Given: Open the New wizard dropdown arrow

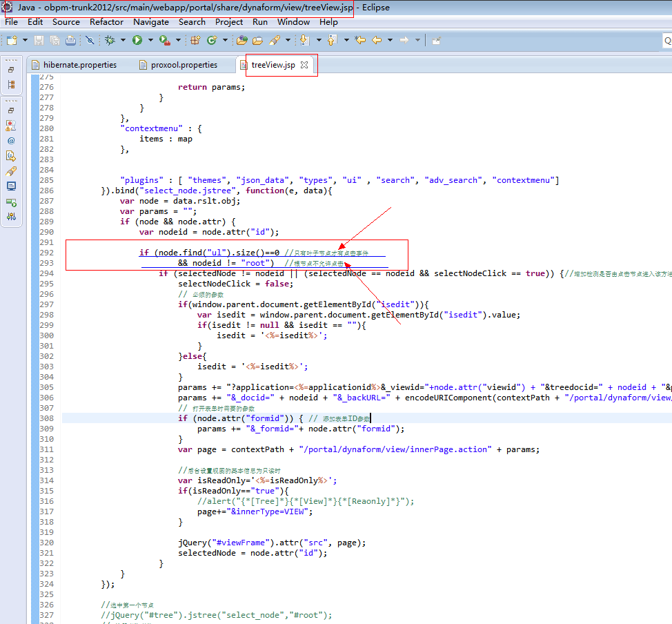Looking at the screenshot, I should pos(25,40).
